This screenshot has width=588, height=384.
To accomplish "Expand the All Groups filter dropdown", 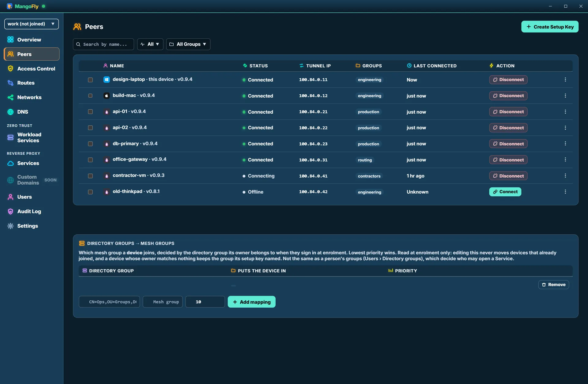I will (188, 44).
